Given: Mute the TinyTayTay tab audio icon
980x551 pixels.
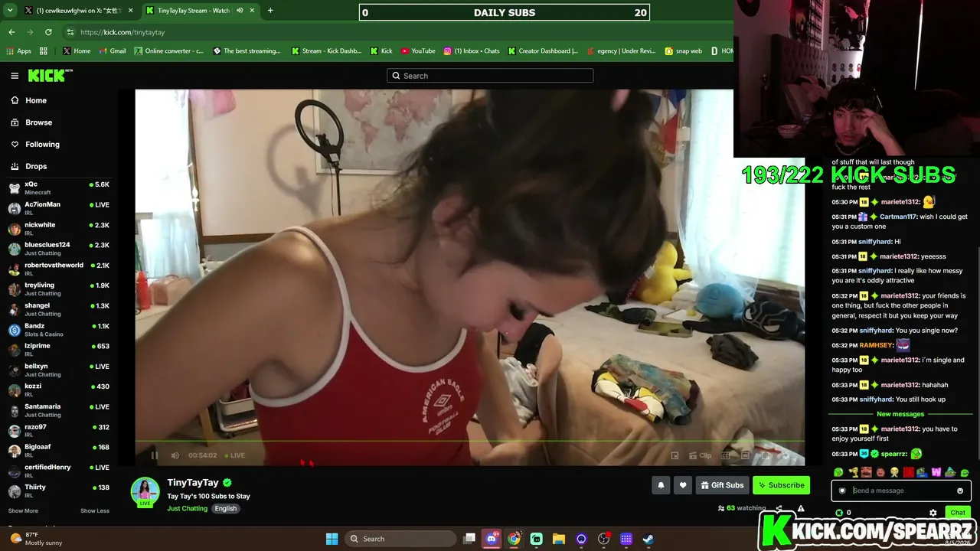Looking at the screenshot, I should (240, 11).
